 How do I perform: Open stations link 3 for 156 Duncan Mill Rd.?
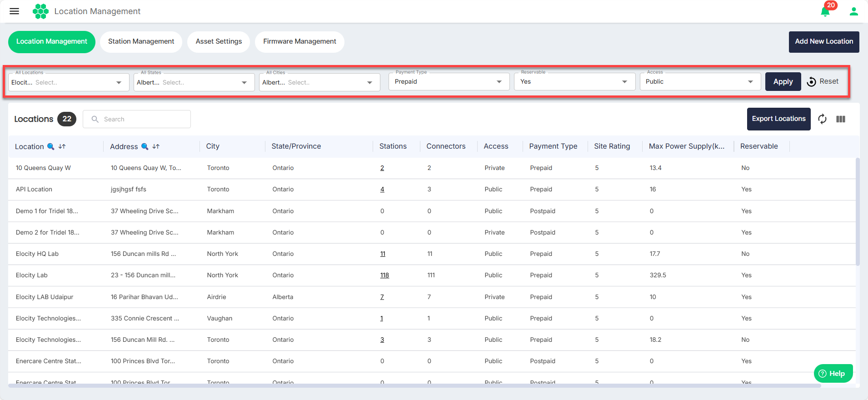[382, 340]
